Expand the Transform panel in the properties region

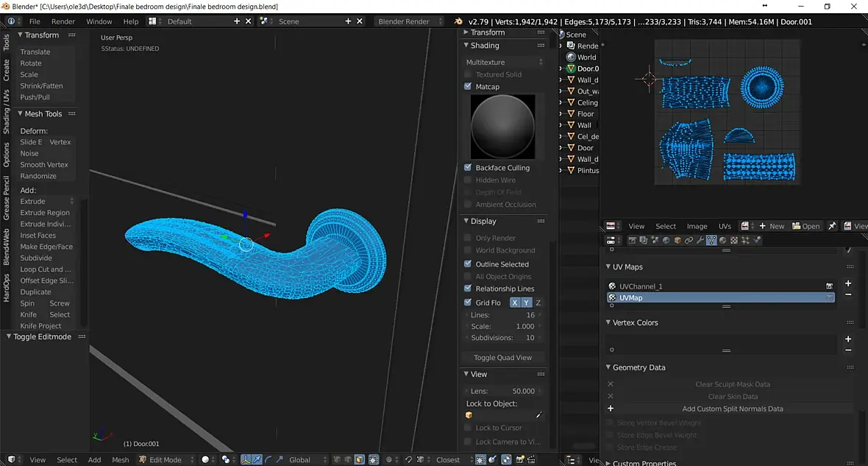(487, 32)
